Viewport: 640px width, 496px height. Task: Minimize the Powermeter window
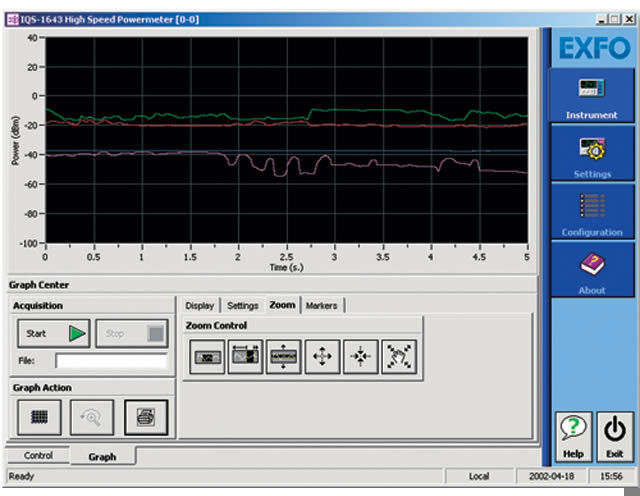pos(601,19)
